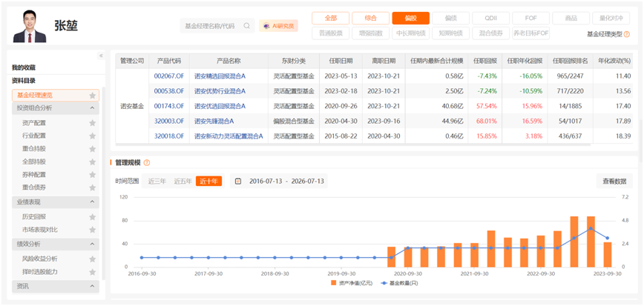
Task: Open fund code 002067.OF
Action: [169, 76]
